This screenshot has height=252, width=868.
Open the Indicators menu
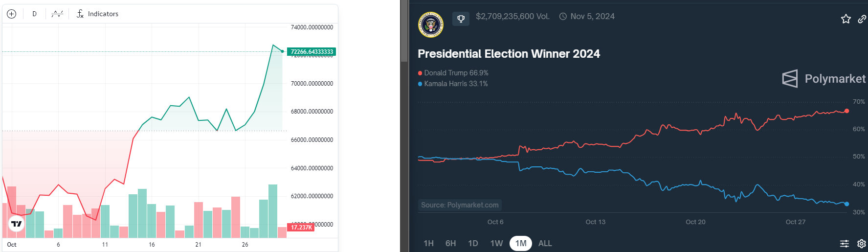(x=97, y=14)
